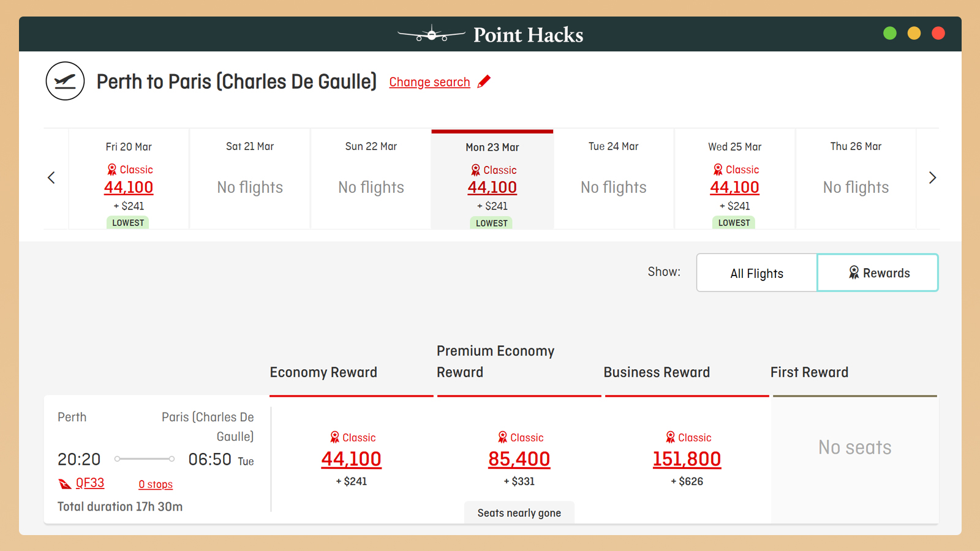Expand the 0 stops details
The width and height of the screenshot is (980, 551).
(x=156, y=484)
